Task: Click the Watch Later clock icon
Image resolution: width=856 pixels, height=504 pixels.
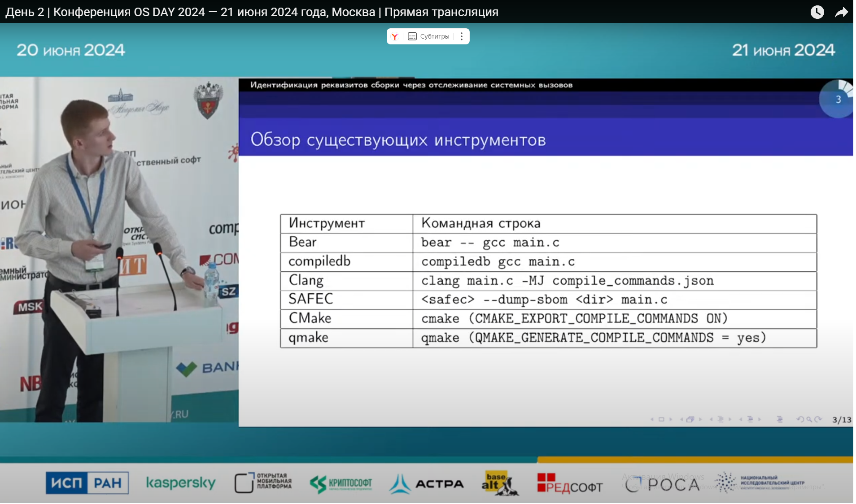Action: 817,12
